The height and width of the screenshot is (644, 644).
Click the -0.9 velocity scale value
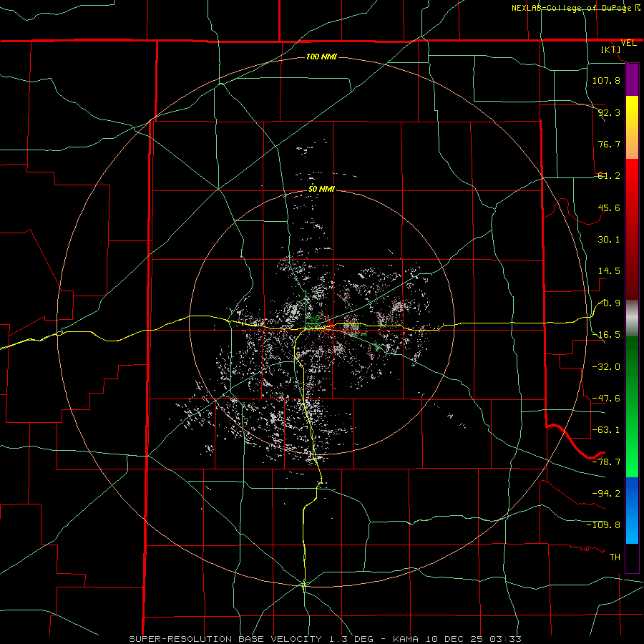(x=610, y=303)
